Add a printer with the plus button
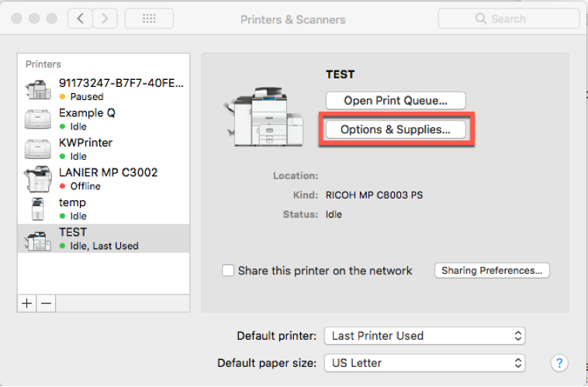The image size is (588, 387). (x=26, y=303)
